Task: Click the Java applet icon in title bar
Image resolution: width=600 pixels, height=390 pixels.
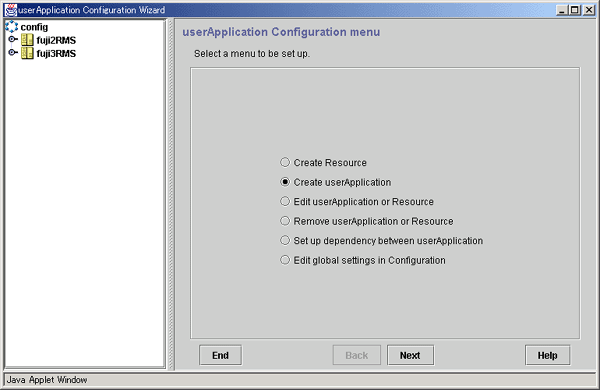Action: point(11,10)
